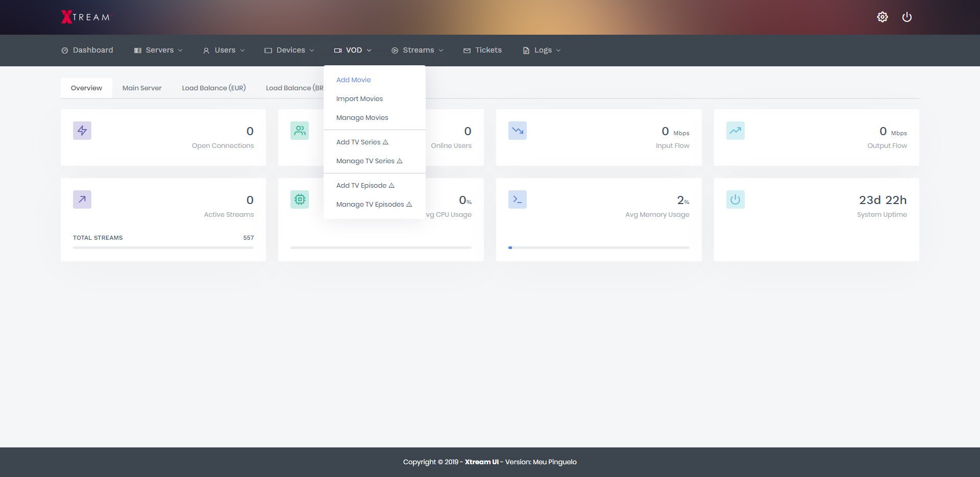Switch to the Main Server tab
Image resolution: width=980 pixels, height=477 pixels.
point(142,88)
